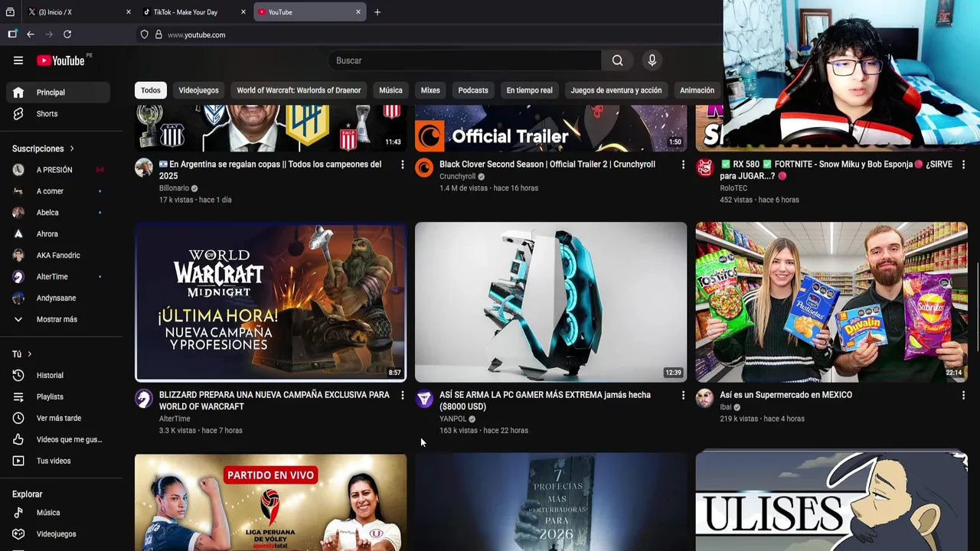Open Historial in sidebar

pos(58,376)
